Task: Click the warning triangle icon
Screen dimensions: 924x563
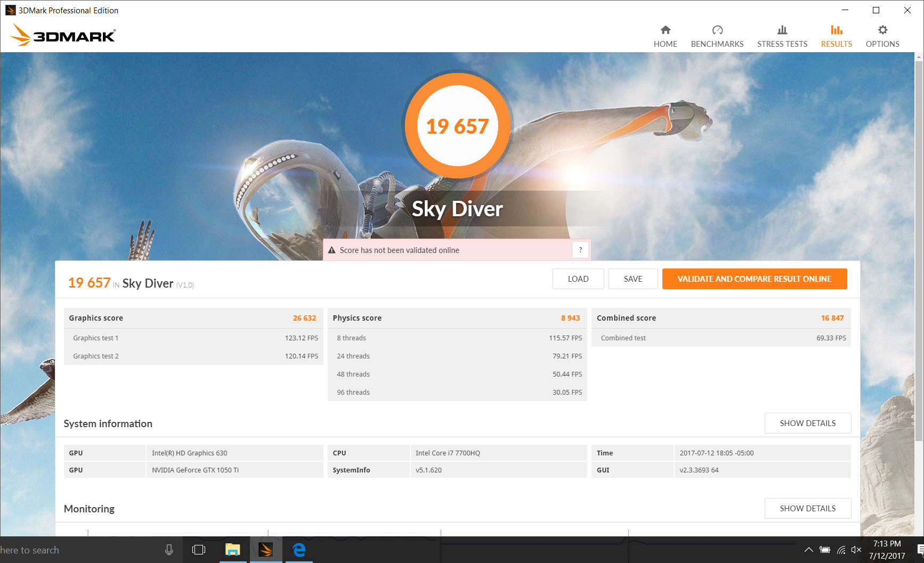Action: point(331,250)
